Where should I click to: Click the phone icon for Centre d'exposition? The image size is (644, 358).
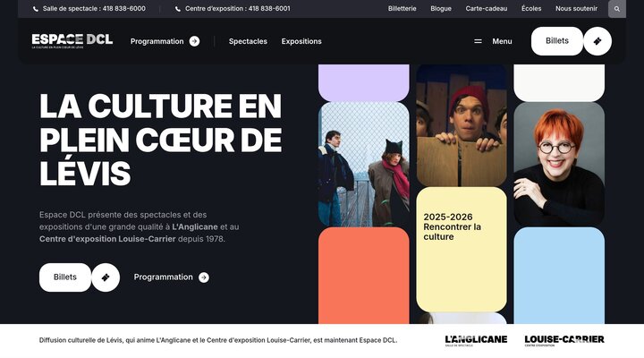pos(178,9)
